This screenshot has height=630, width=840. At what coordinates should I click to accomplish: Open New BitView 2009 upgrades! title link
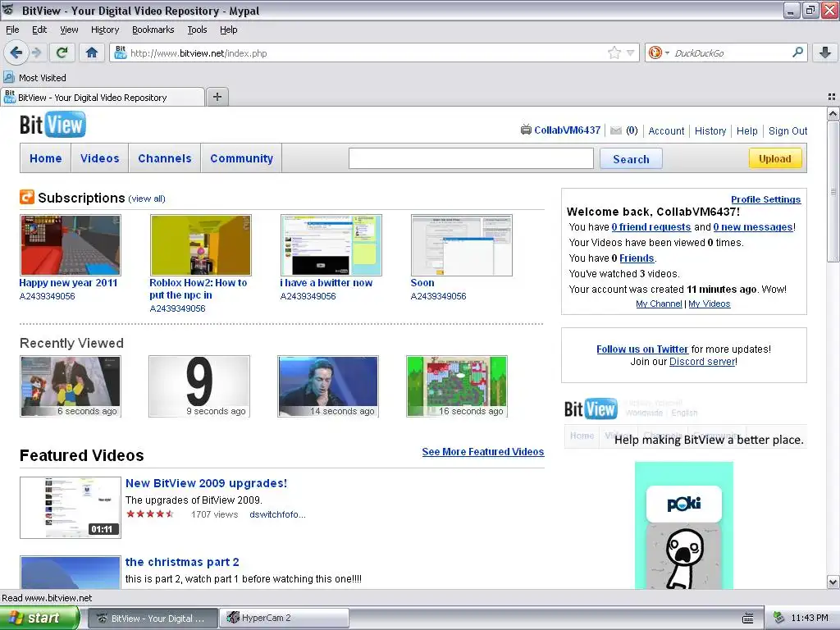coord(206,483)
